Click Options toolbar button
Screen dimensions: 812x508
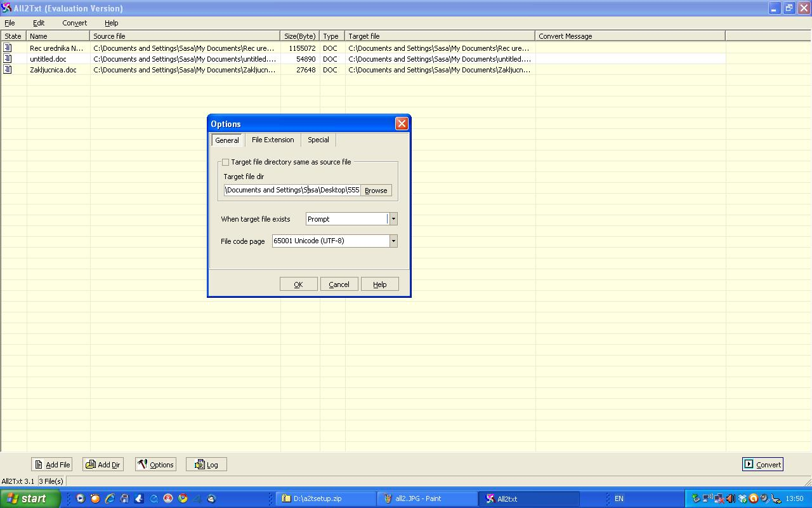click(x=155, y=465)
